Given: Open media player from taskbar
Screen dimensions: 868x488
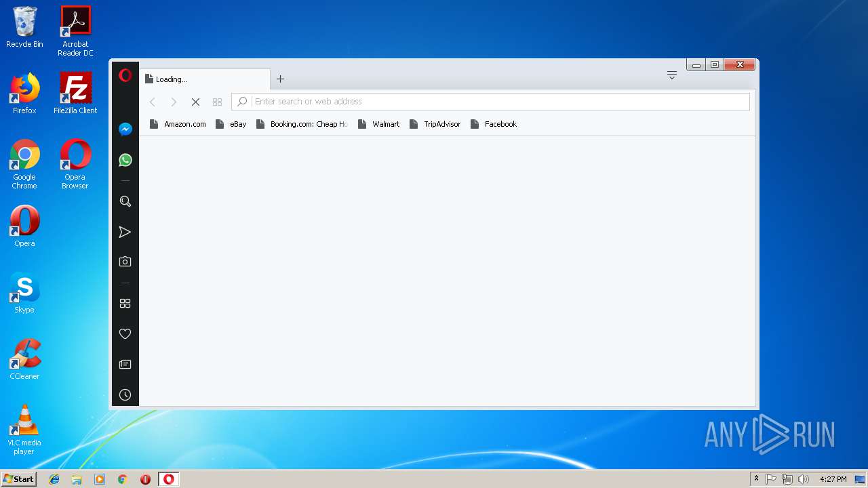Looking at the screenshot, I should [100, 479].
